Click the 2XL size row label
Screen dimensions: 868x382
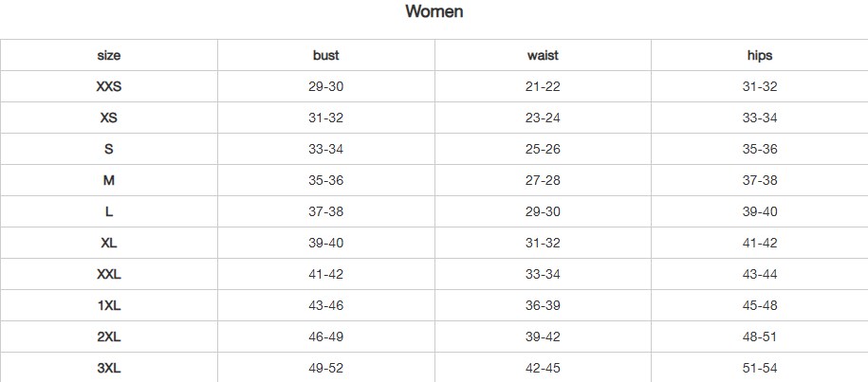pyautogui.click(x=109, y=337)
